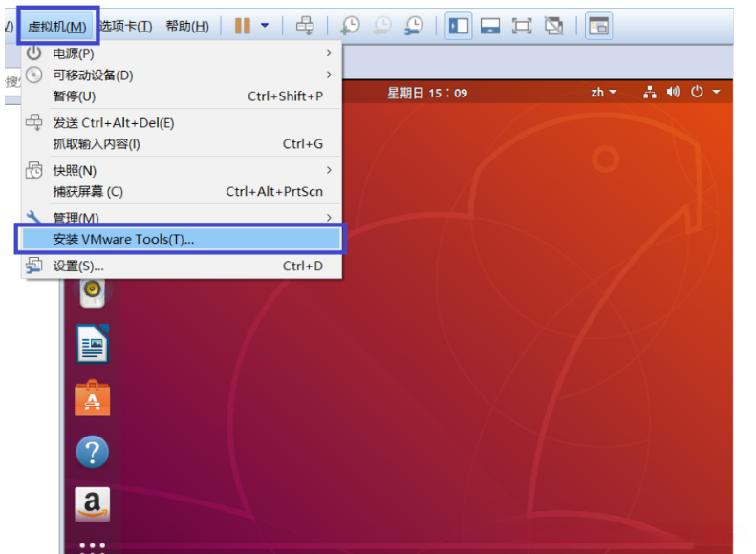
Task: Open Ubuntu Software from the dock
Action: tap(92, 398)
